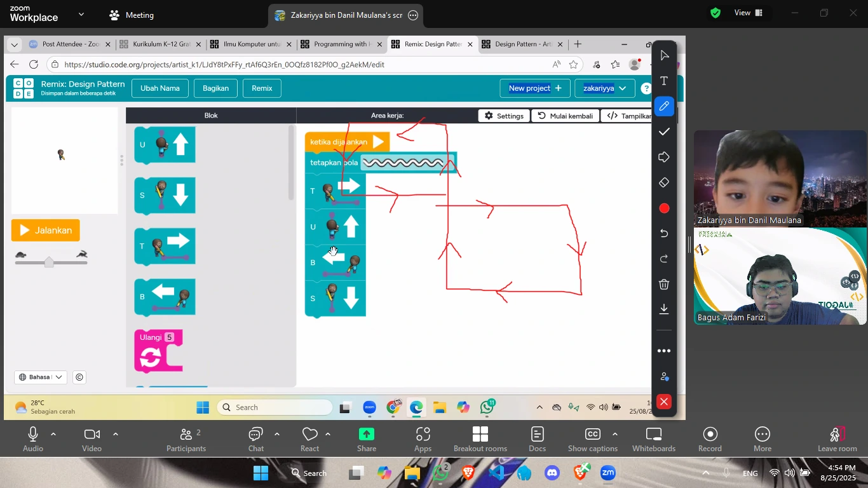The image size is (868, 488).
Task: Select the Eraser annotation tool
Action: [x=663, y=182]
